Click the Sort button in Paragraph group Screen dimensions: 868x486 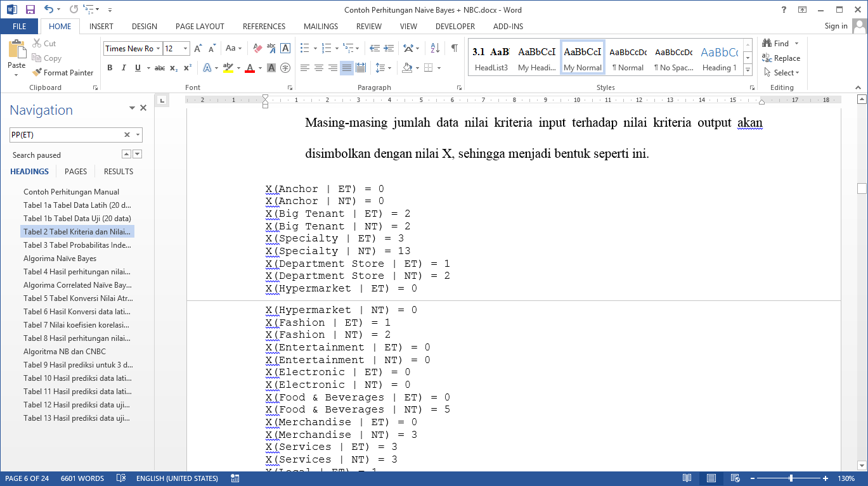[435, 48]
